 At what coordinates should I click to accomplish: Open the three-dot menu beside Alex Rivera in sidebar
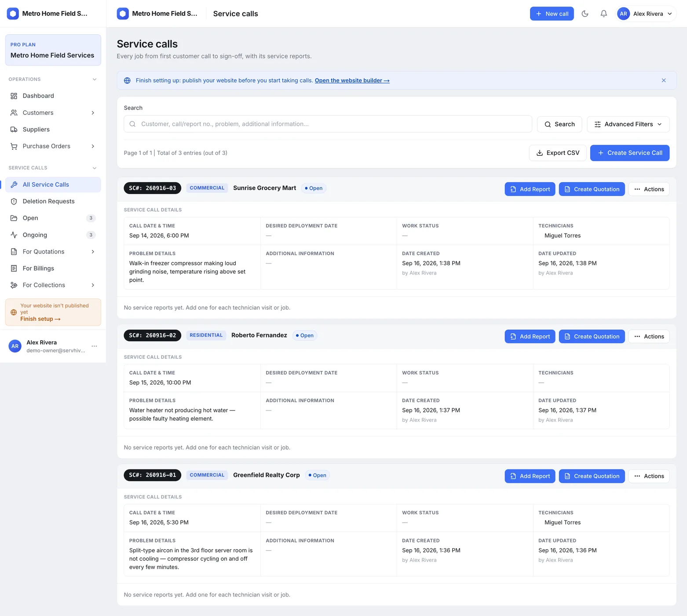point(94,346)
